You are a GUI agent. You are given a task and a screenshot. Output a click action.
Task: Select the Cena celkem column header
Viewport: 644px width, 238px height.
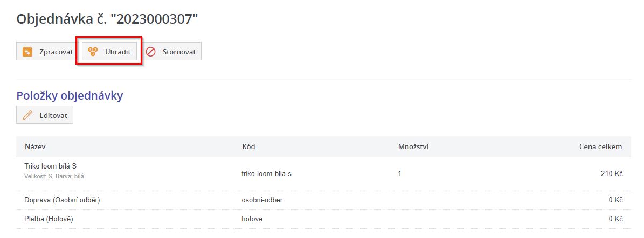(600, 146)
